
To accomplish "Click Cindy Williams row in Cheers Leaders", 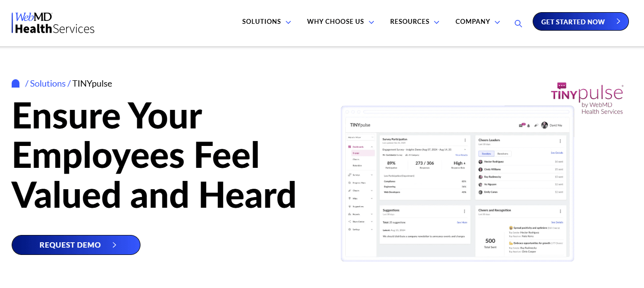I will coord(521,169).
